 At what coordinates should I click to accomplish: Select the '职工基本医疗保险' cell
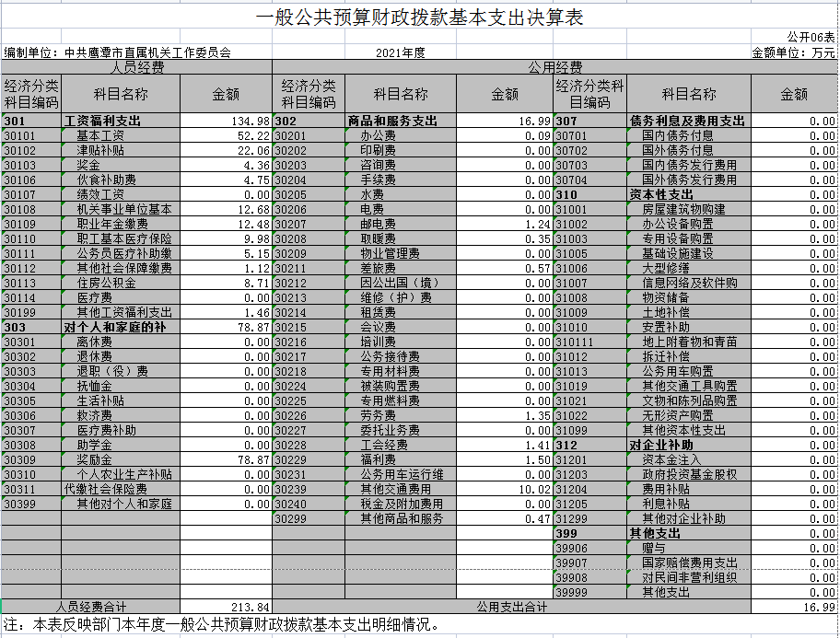pos(121,238)
